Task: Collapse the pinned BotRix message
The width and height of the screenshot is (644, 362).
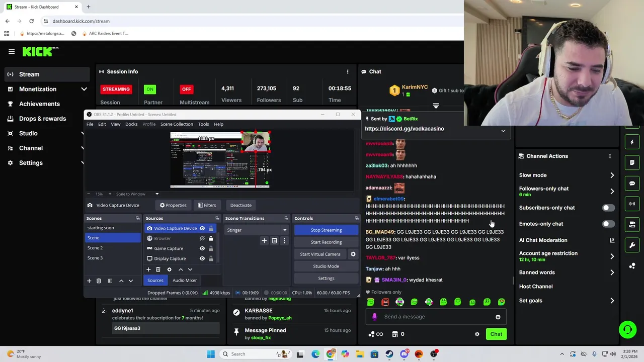Action: point(503,131)
